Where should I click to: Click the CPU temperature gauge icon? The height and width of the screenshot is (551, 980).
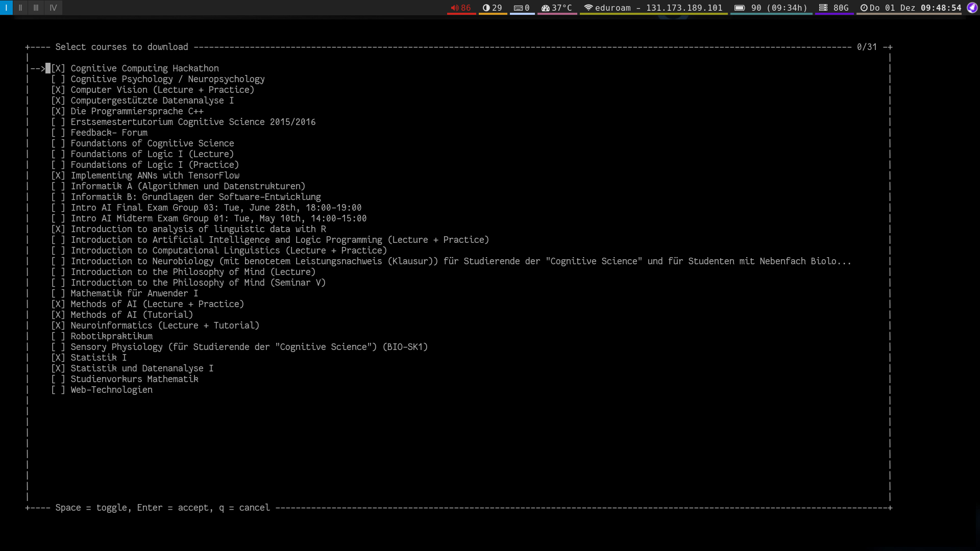545,8
